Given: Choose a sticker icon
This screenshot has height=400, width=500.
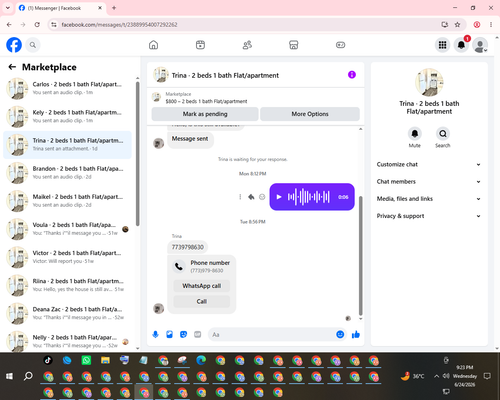Looking at the screenshot, I should click(183, 334).
